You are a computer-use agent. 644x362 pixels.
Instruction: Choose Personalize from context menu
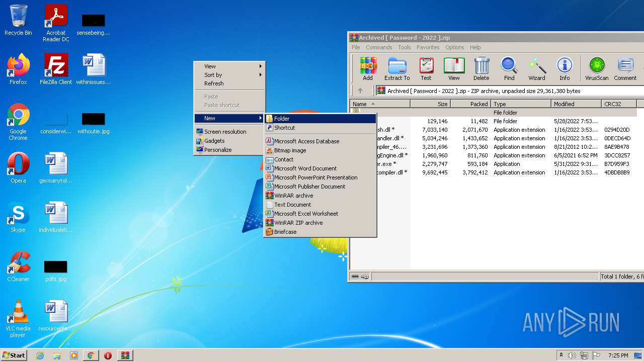click(x=229, y=150)
